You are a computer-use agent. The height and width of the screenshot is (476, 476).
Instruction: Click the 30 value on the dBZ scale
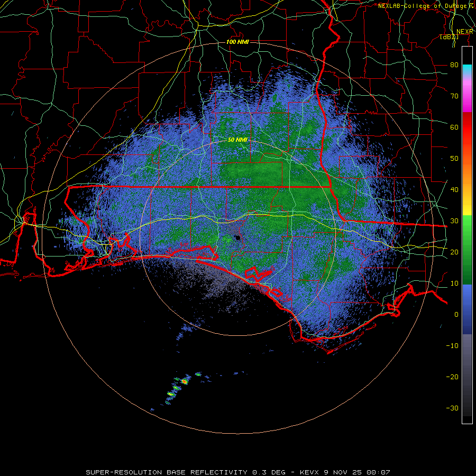(454, 221)
